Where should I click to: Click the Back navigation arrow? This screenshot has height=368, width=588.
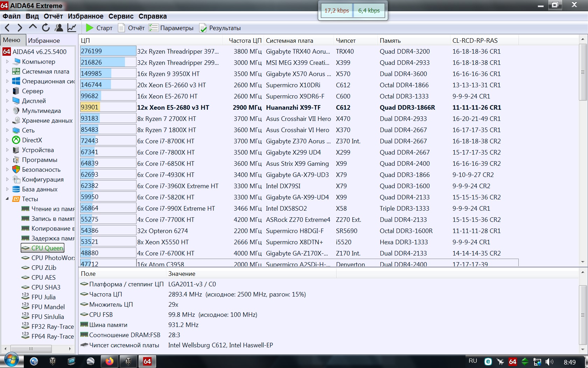pyautogui.click(x=7, y=28)
